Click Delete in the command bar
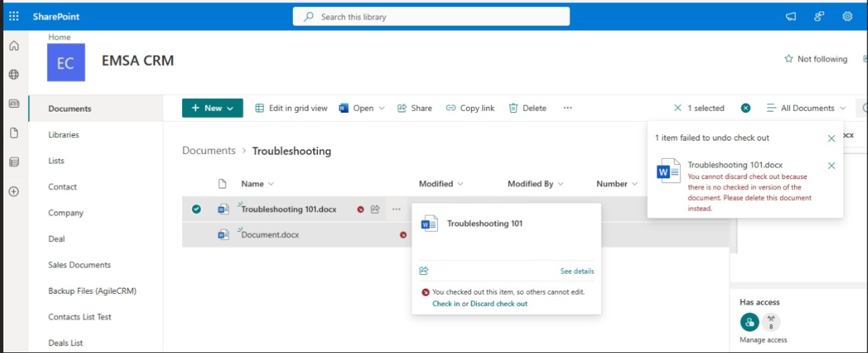The width and height of the screenshot is (868, 353). tap(527, 108)
